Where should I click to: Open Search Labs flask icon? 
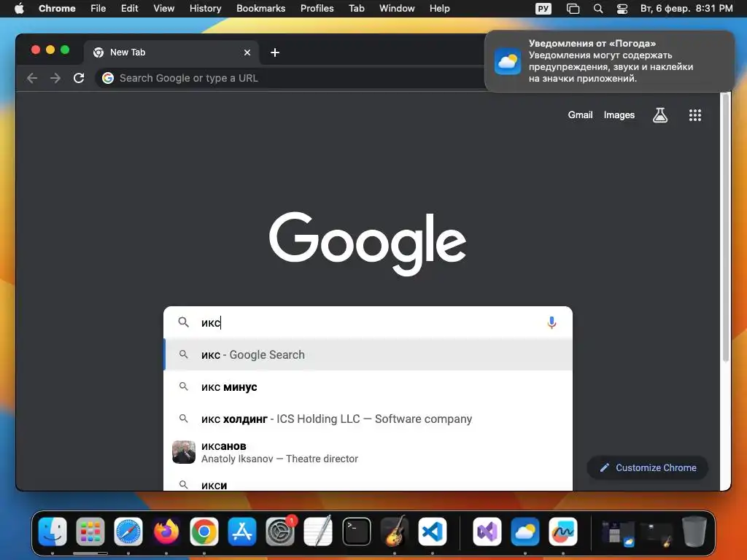[x=659, y=114]
